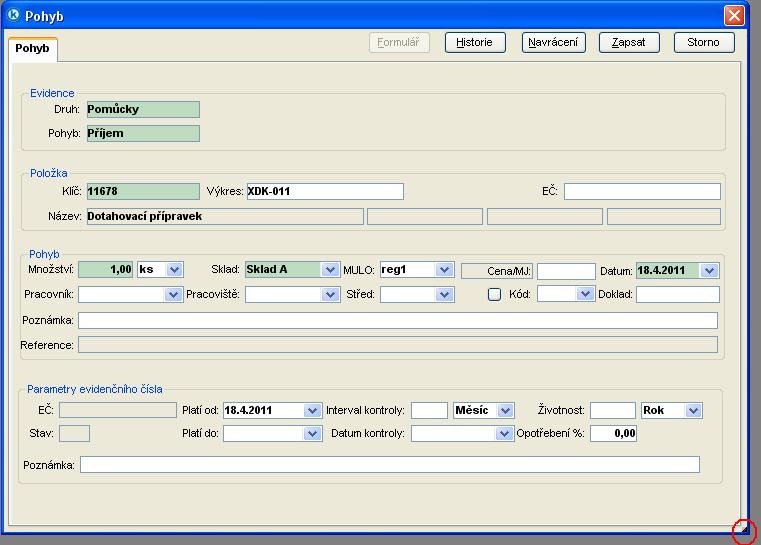761x545 pixels.
Task: Cancel with the Storno button
Action: (x=704, y=43)
